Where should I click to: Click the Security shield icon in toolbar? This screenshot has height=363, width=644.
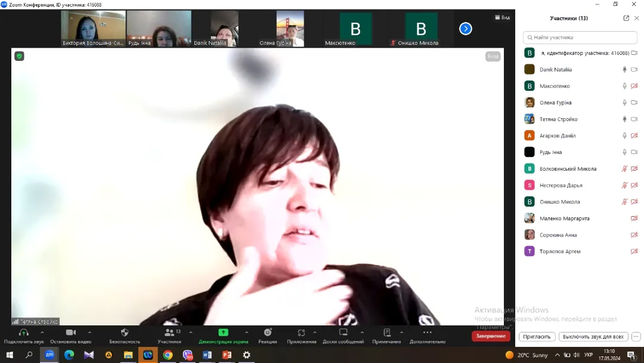(x=125, y=333)
